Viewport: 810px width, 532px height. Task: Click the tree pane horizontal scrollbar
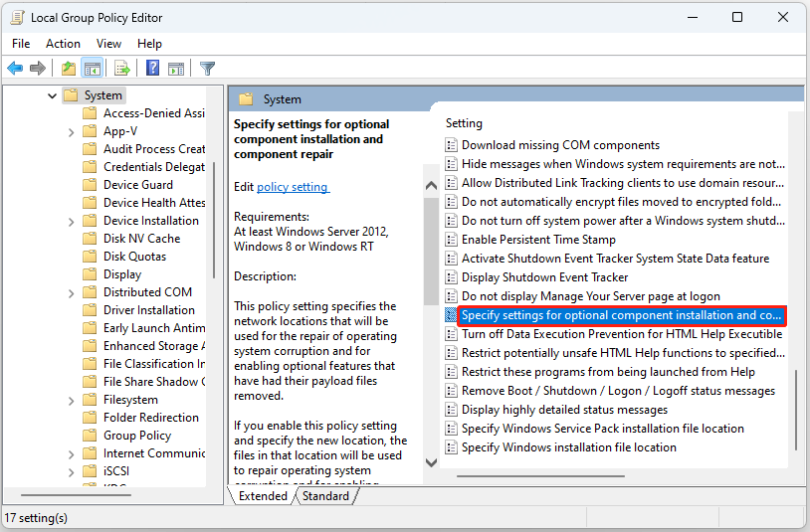[x=76, y=495]
